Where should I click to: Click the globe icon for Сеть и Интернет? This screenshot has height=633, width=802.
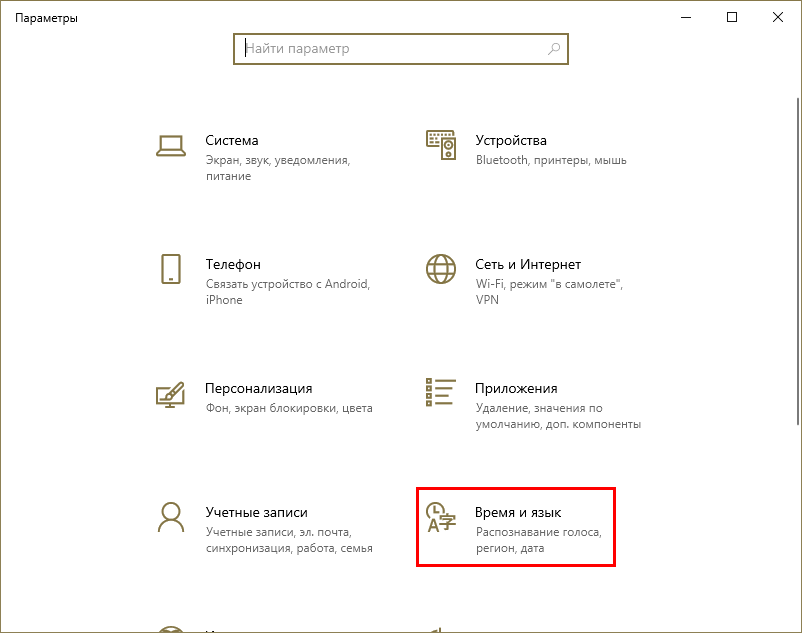[441, 269]
